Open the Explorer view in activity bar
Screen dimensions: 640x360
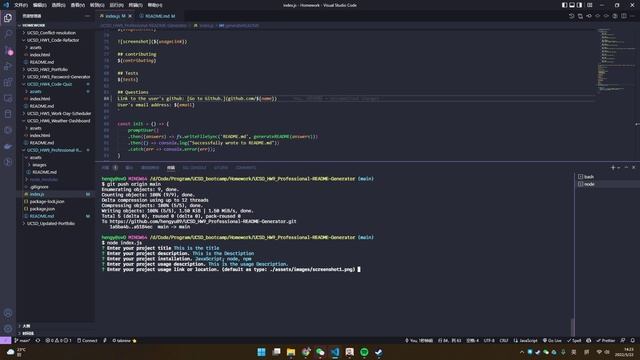pyautogui.click(x=8, y=18)
